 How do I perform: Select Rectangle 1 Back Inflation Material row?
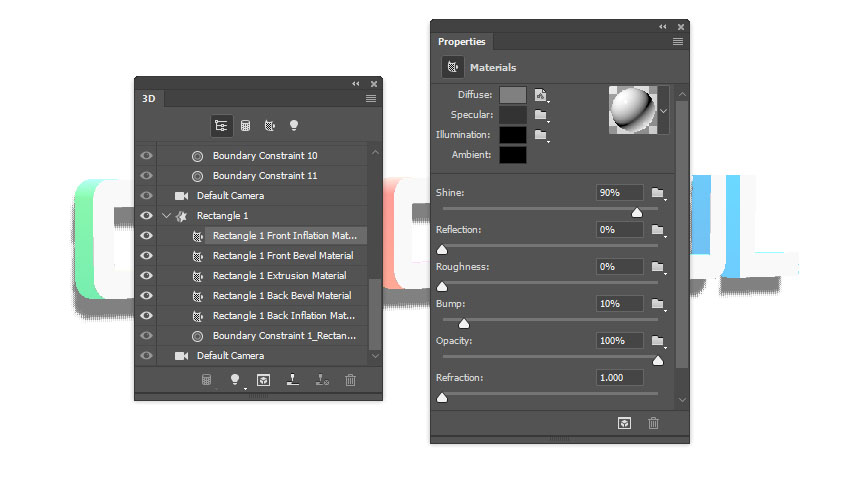tap(262, 316)
